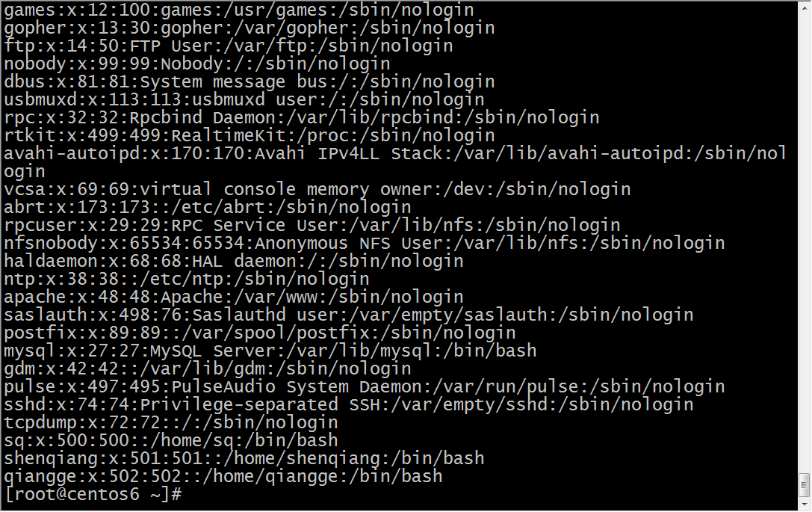The width and height of the screenshot is (812, 512).
Task: Click the ftp FTP User line
Action: pyautogui.click(x=229, y=46)
